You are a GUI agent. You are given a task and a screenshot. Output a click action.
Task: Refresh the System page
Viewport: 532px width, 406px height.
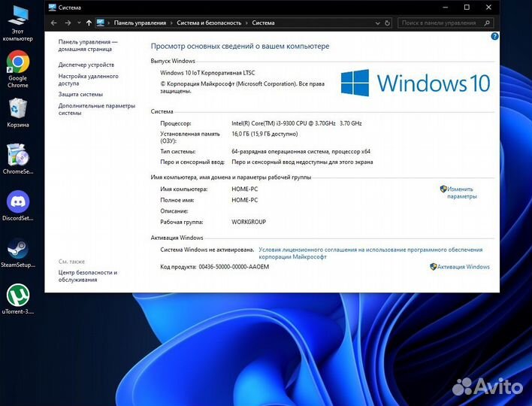(x=387, y=23)
